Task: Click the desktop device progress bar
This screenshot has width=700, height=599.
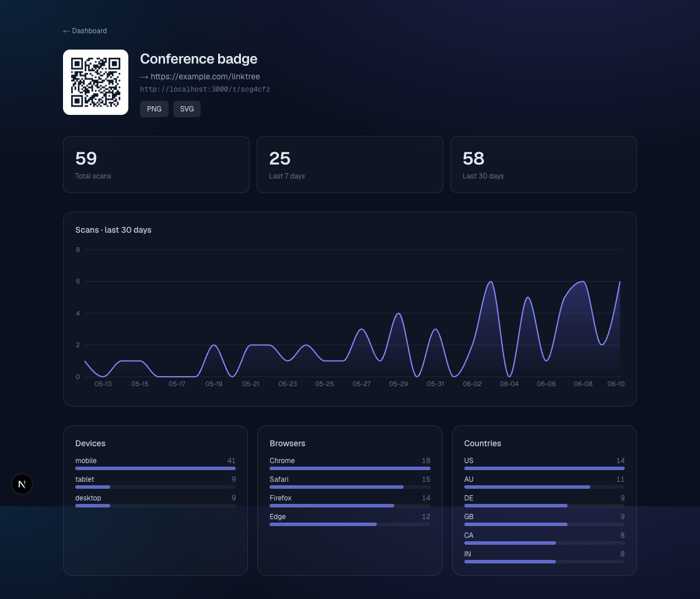Action: pyautogui.click(x=155, y=506)
